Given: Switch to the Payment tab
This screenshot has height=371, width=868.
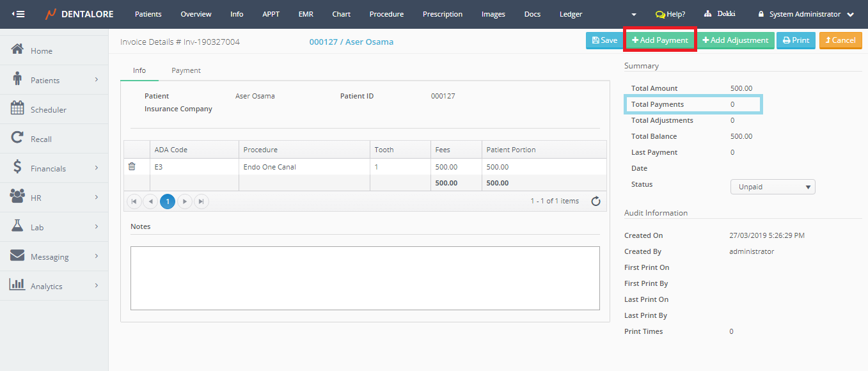Looking at the screenshot, I should tap(186, 70).
